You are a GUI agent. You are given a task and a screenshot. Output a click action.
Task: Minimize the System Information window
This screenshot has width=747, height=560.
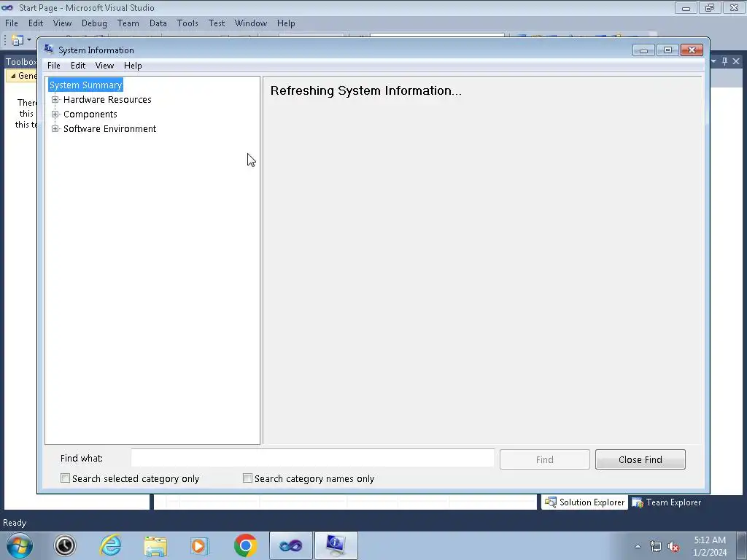click(x=643, y=50)
